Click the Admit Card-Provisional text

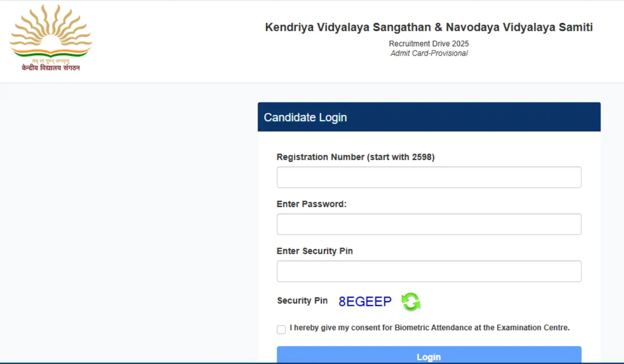(x=428, y=53)
